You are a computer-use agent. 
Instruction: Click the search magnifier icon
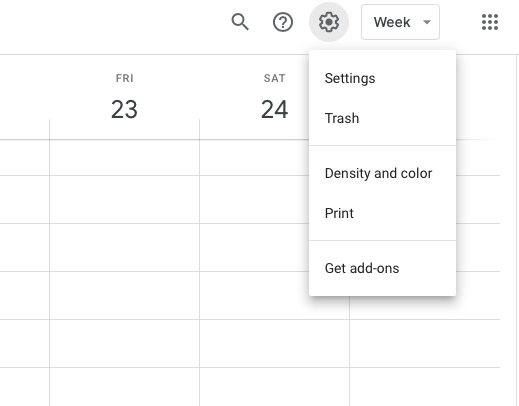240,22
